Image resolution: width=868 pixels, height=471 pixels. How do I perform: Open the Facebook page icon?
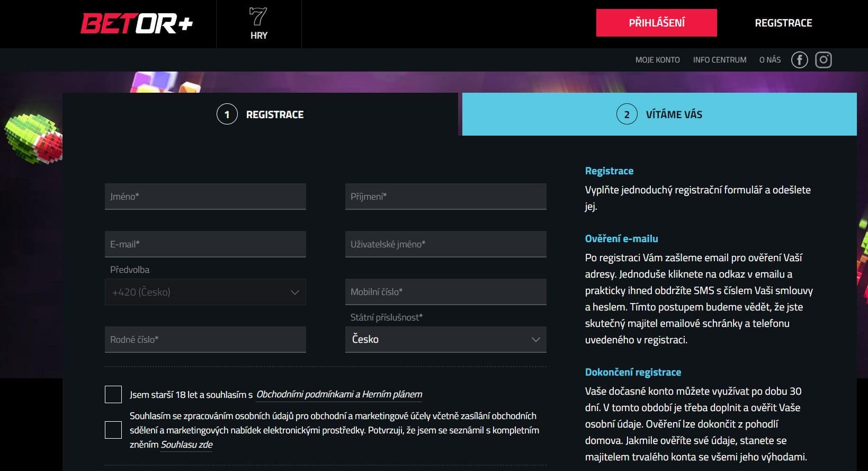point(799,60)
